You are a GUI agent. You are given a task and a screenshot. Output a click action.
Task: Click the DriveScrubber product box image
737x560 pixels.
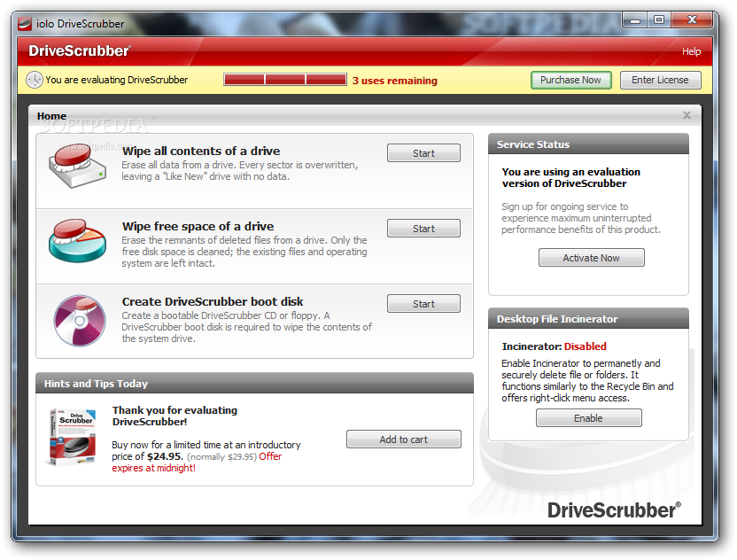(73, 438)
